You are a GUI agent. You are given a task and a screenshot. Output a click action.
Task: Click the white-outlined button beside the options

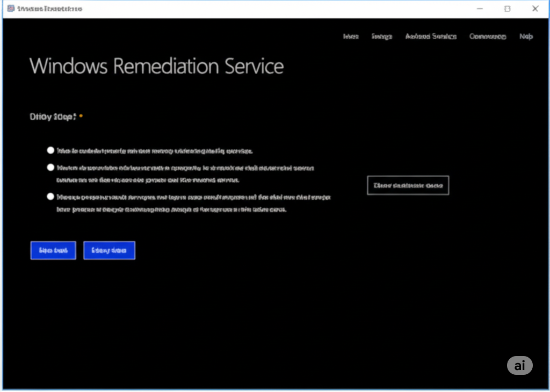pyautogui.click(x=408, y=185)
